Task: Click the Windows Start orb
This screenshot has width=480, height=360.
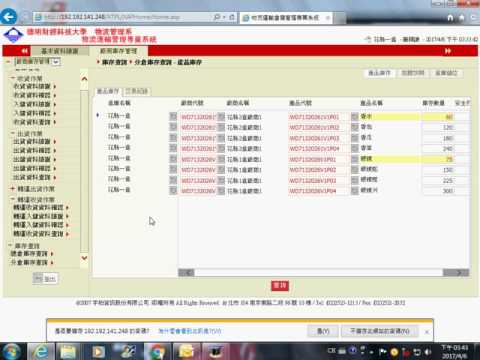Action: tap(11, 352)
